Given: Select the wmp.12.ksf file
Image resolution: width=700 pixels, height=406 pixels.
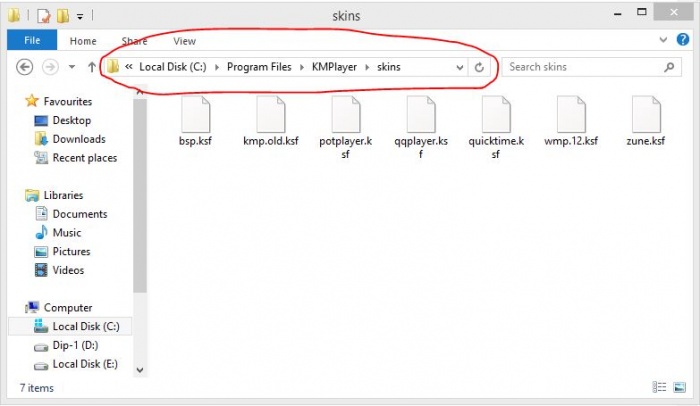Looking at the screenshot, I should [571, 121].
